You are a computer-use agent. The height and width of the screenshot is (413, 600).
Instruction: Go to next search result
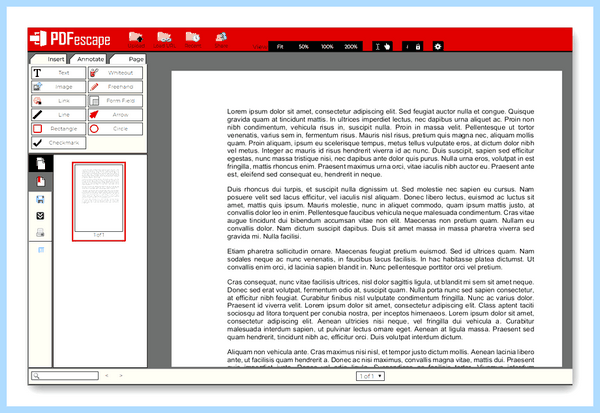point(121,375)
